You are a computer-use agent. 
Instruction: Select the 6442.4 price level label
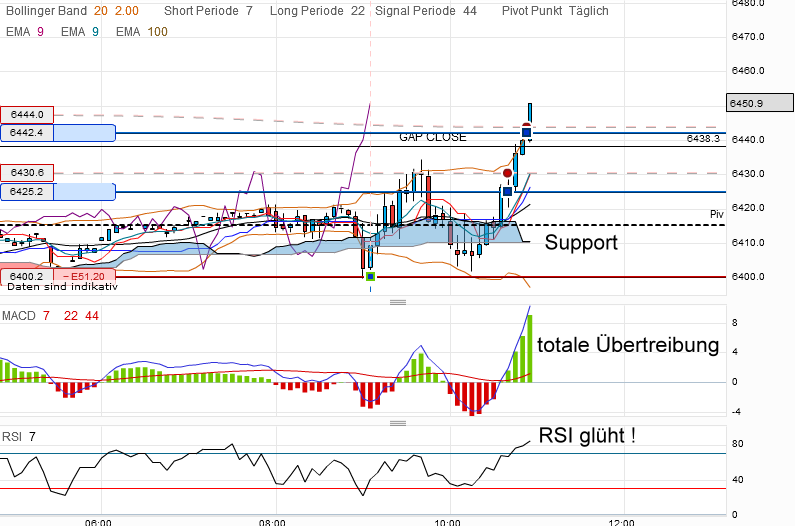click(27, 133)
